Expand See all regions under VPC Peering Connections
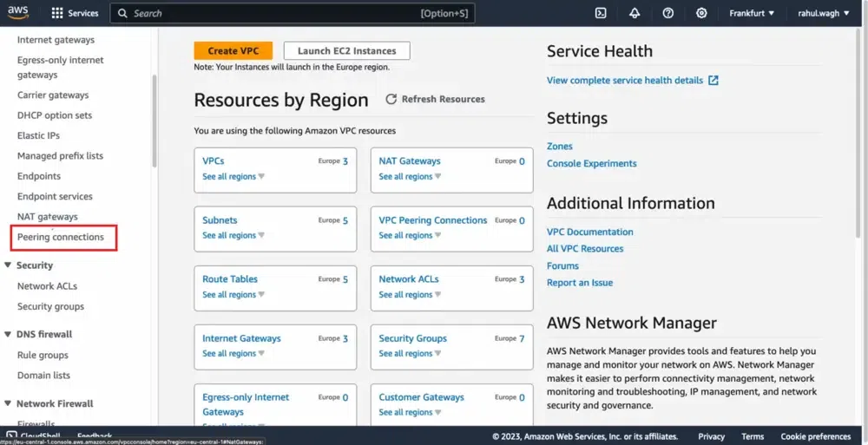868x445 pixels. tap(410, 235)
